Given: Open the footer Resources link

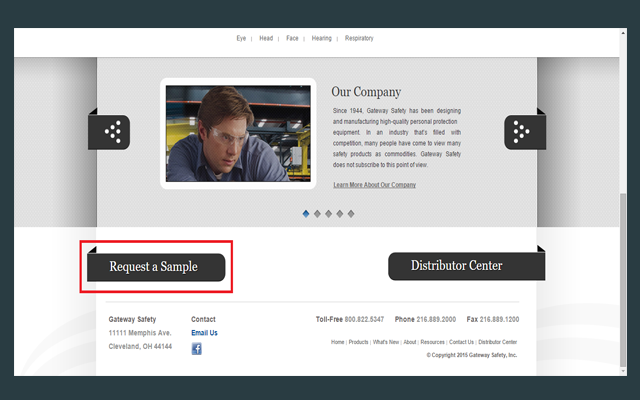Looking at the screenshot, I should (432, 342).
